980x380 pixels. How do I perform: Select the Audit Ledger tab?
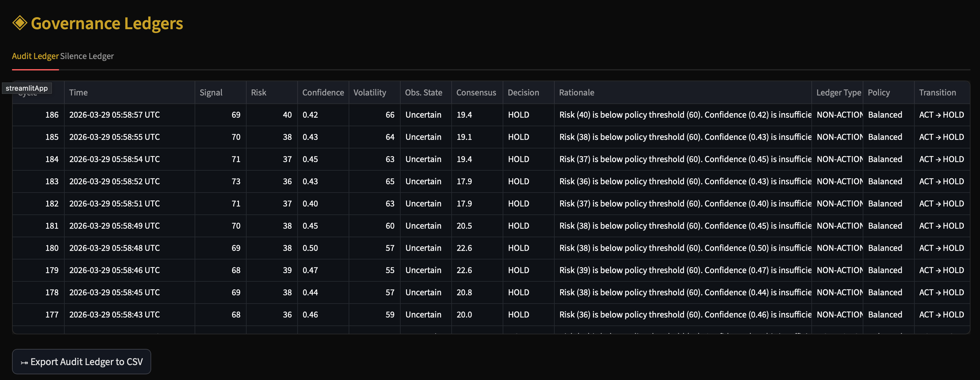[35, 56]
